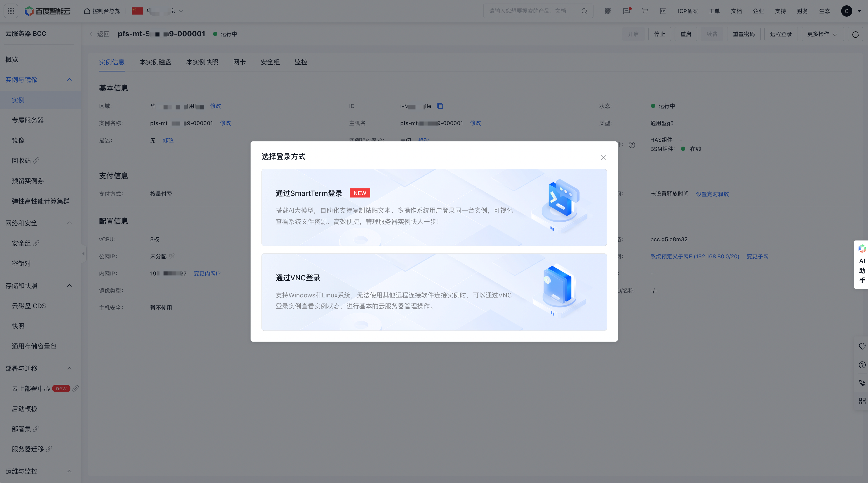Viewport: 868px width, 483px height.
Task: Open the messages notification icon
Action: pos(626,11)
